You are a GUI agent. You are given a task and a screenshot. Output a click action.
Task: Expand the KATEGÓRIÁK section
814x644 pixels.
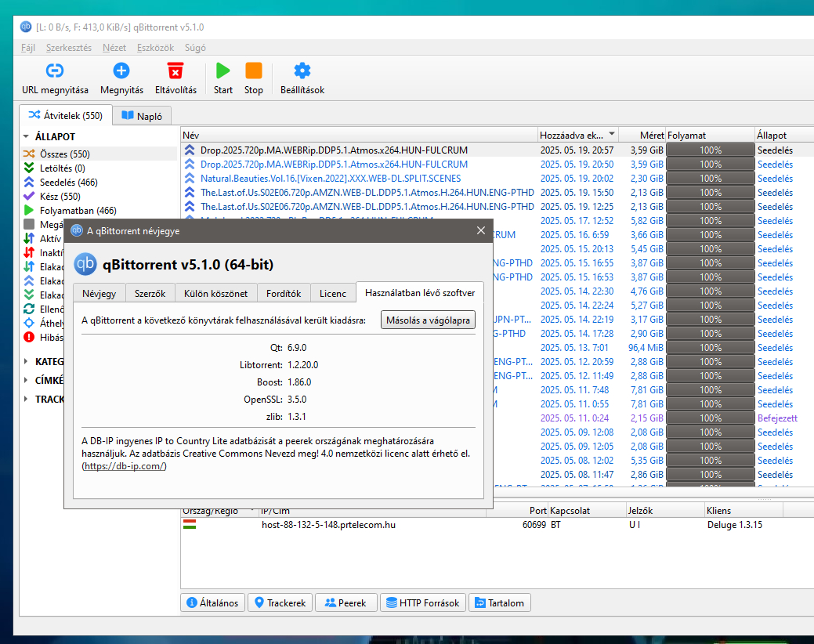(x=26, y=361)
